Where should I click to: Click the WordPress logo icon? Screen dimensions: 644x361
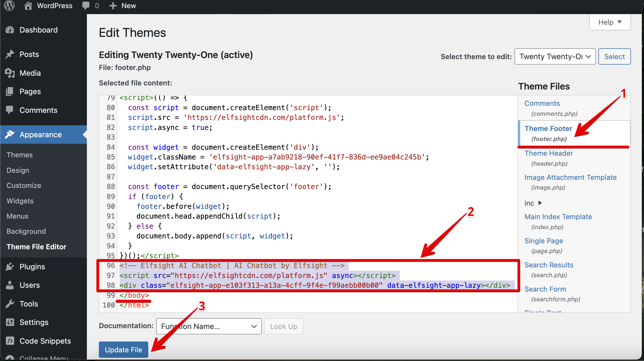pos(9,5)
